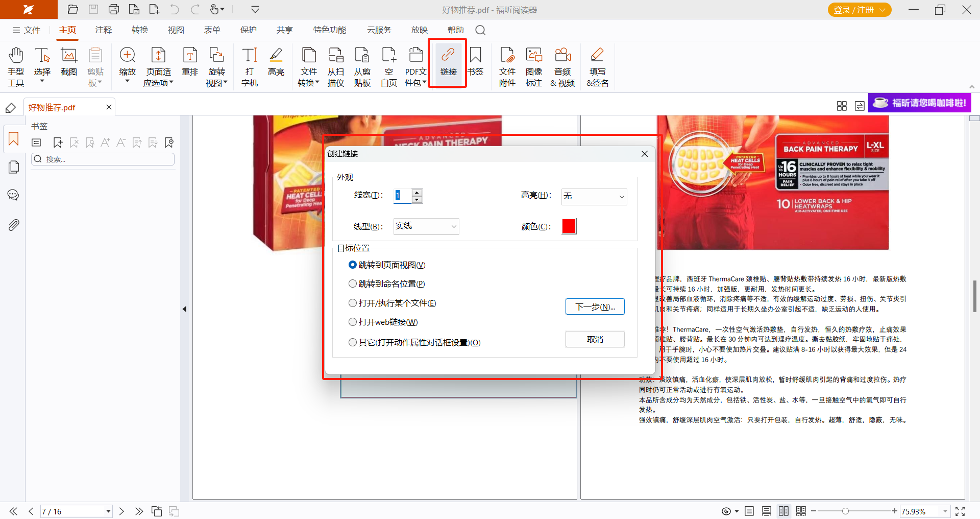This screenshot has width=980, height=519.
Task: Toggle full screen mode icon
Action: click(x=960, y=511)
